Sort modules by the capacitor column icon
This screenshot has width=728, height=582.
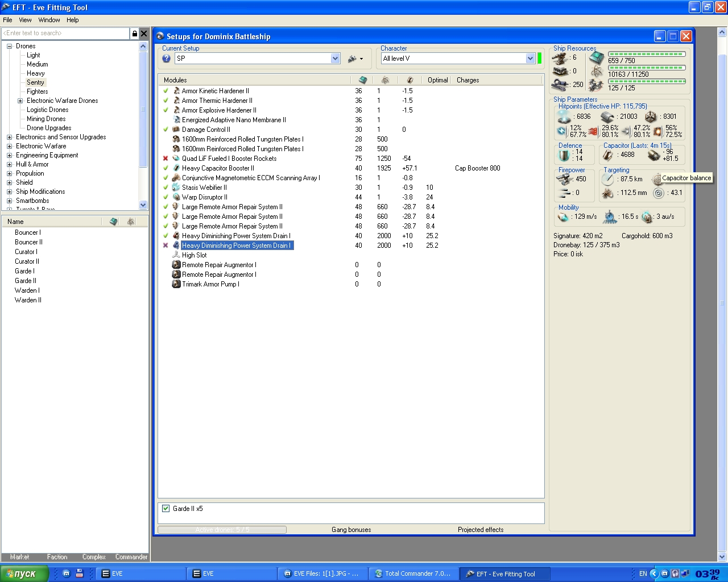[410, 80]
